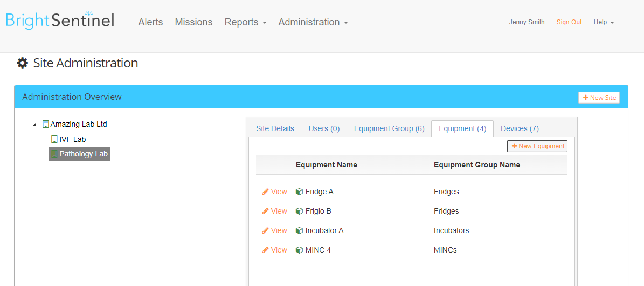Create a new site with New Site
The image size is (644, 286).
(599, 98)
